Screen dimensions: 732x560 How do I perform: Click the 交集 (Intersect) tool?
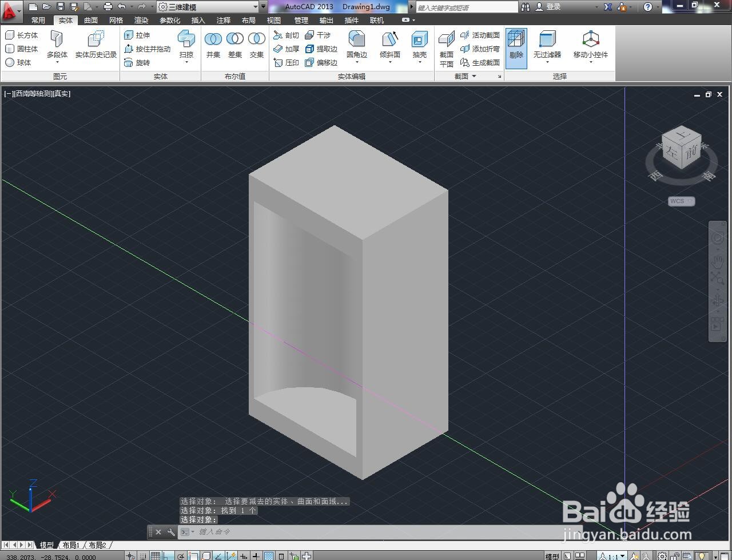point(257,44)
